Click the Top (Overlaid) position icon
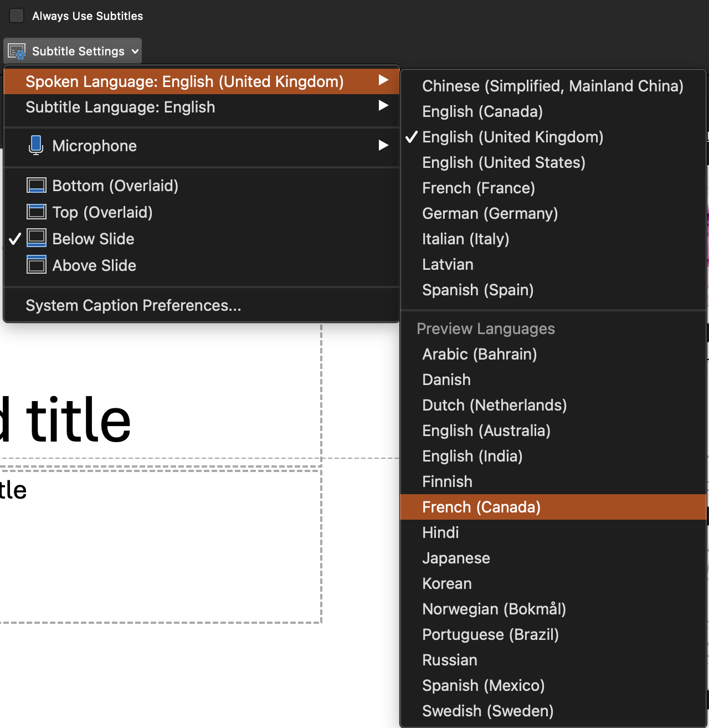 pyautogui.click(x=37, y=212)
